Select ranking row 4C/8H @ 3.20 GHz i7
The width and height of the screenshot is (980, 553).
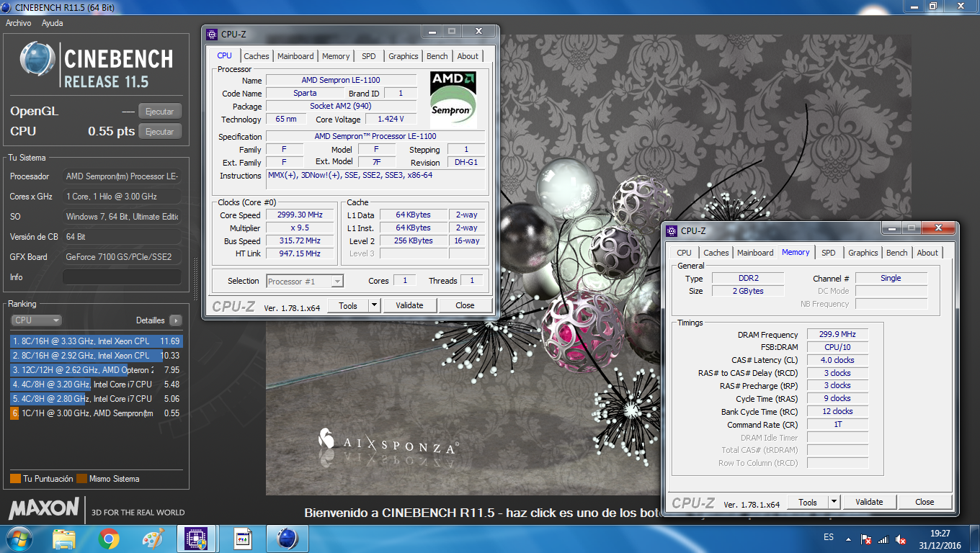[97, 385]
